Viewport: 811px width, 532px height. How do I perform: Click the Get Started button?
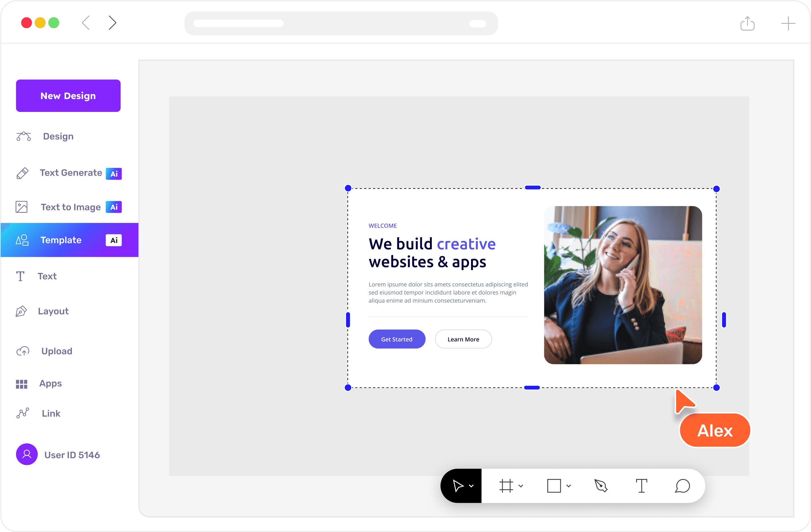click(x=397, y=339)
